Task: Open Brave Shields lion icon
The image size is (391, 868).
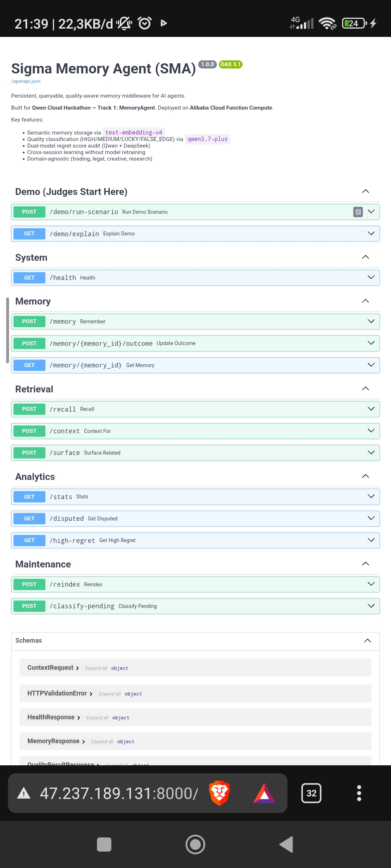Action: (x=219, y=793)
